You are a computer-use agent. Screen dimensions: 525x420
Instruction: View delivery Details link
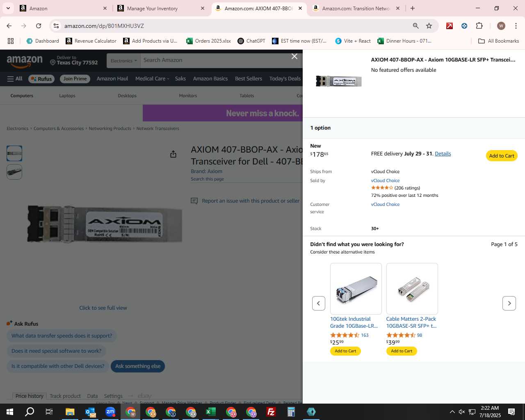click(x=443, y=154)
